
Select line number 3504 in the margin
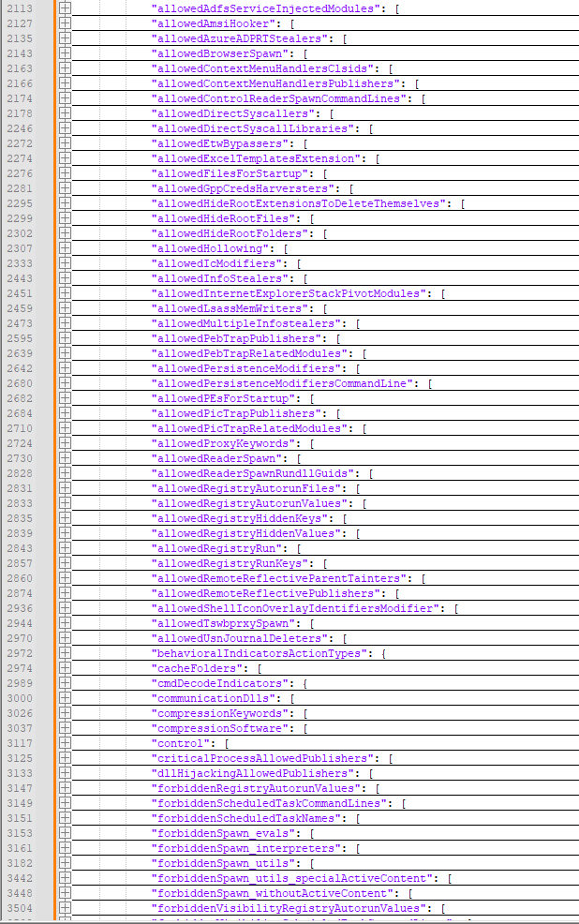tap(20, 908)
